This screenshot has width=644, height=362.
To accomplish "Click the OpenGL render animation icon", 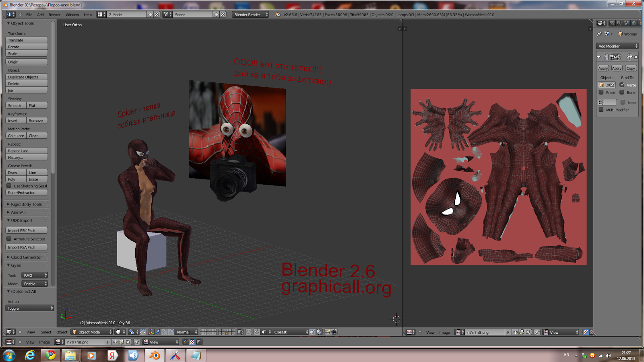I will [x=334, y=332].
